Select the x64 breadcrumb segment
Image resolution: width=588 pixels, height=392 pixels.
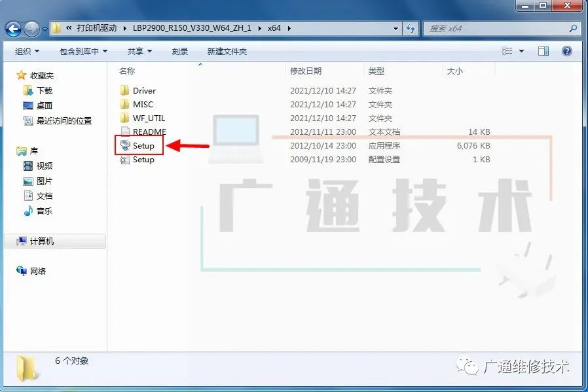click(x=274, y=28)
